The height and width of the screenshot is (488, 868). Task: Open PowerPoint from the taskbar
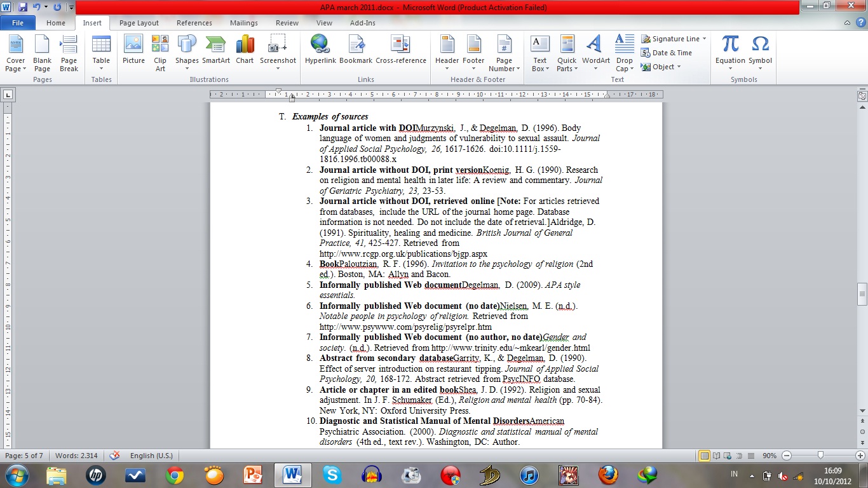pos(254,475)
